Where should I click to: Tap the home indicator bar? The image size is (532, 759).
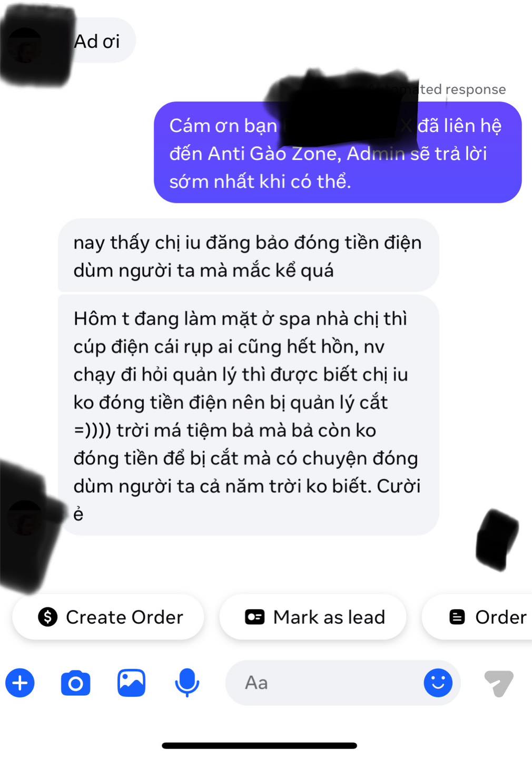tap(260, 745)
